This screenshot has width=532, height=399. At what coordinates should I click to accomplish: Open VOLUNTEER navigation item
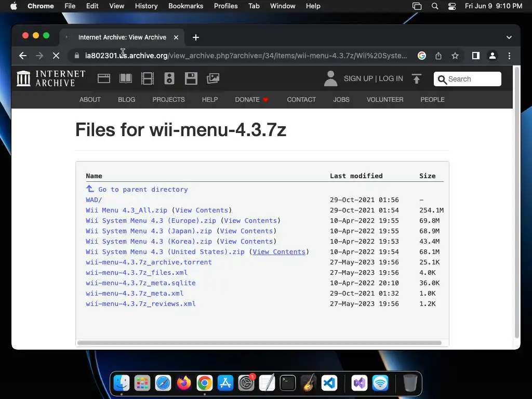(x=385, y=99)
